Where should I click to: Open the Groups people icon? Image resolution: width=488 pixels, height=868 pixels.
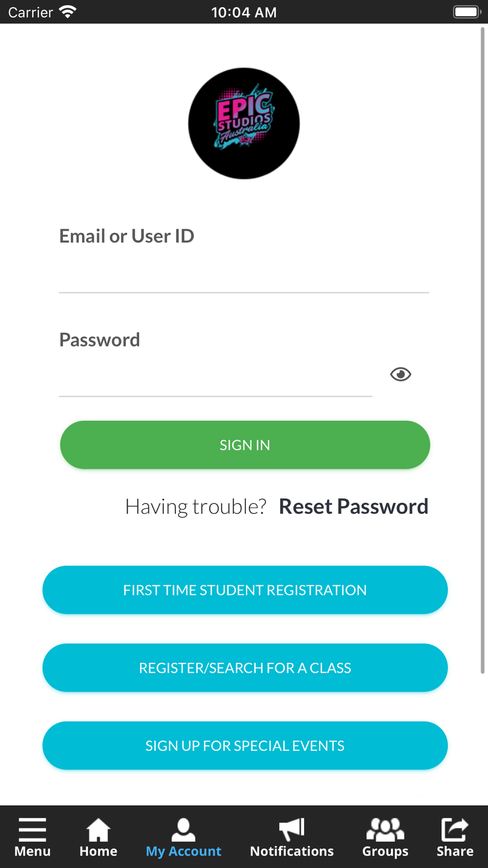(385, 829)
